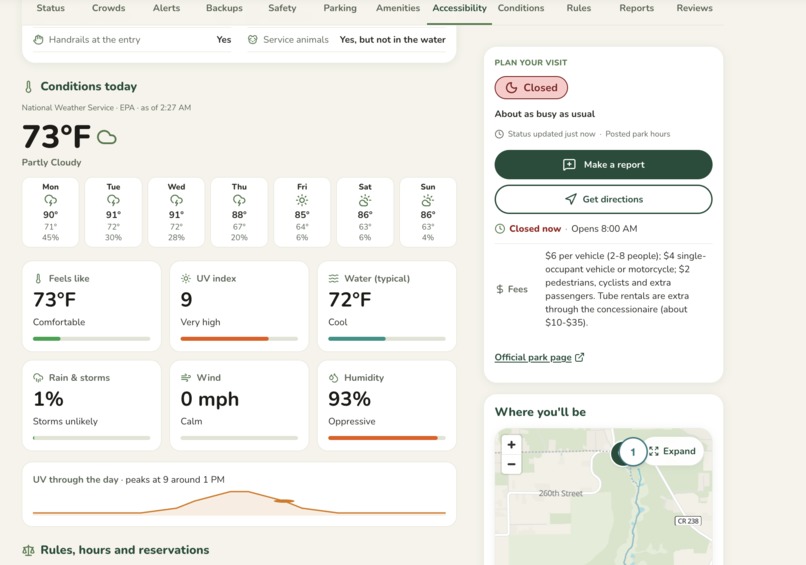Click the moon icon in Closed badge

click(511, 87)
